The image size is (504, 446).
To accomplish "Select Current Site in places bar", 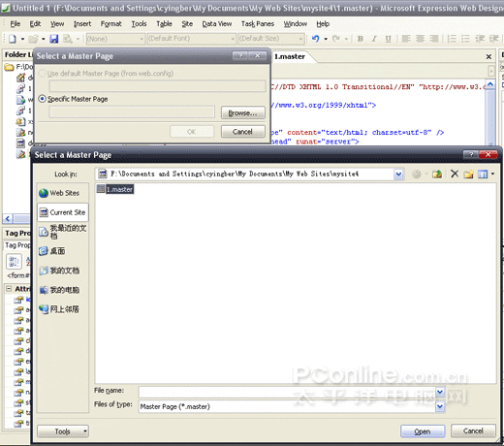I will point(63,212).
